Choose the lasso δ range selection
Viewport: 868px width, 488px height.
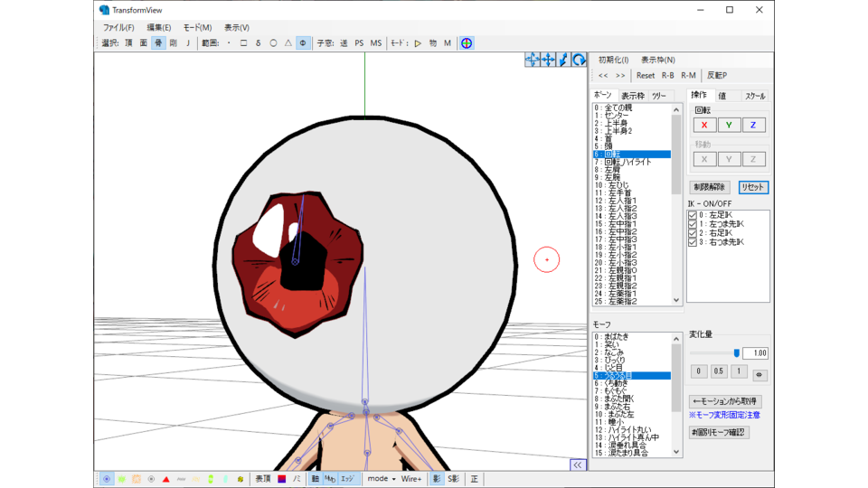259,43
